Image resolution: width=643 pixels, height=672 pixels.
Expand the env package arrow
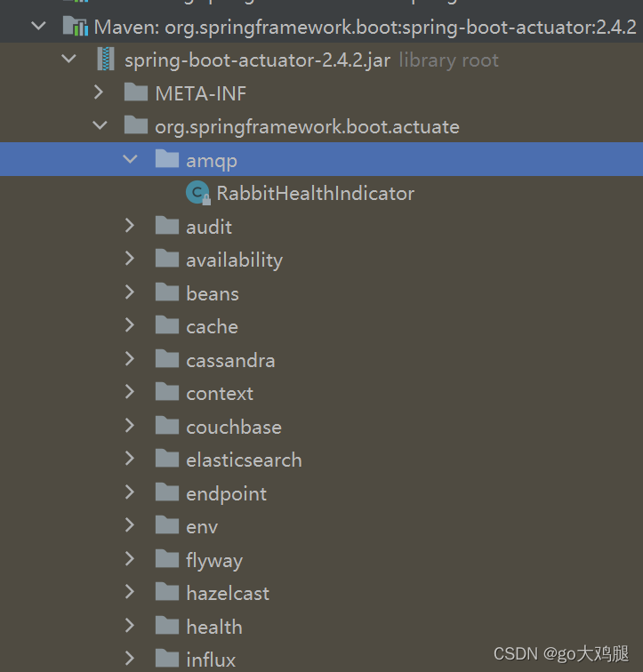coord(130,525)
